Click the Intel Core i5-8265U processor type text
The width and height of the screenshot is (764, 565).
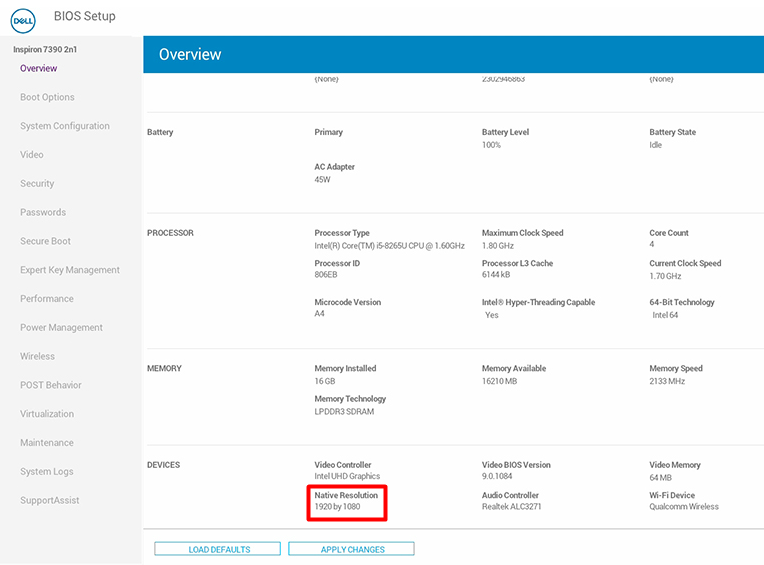point(389,245)
